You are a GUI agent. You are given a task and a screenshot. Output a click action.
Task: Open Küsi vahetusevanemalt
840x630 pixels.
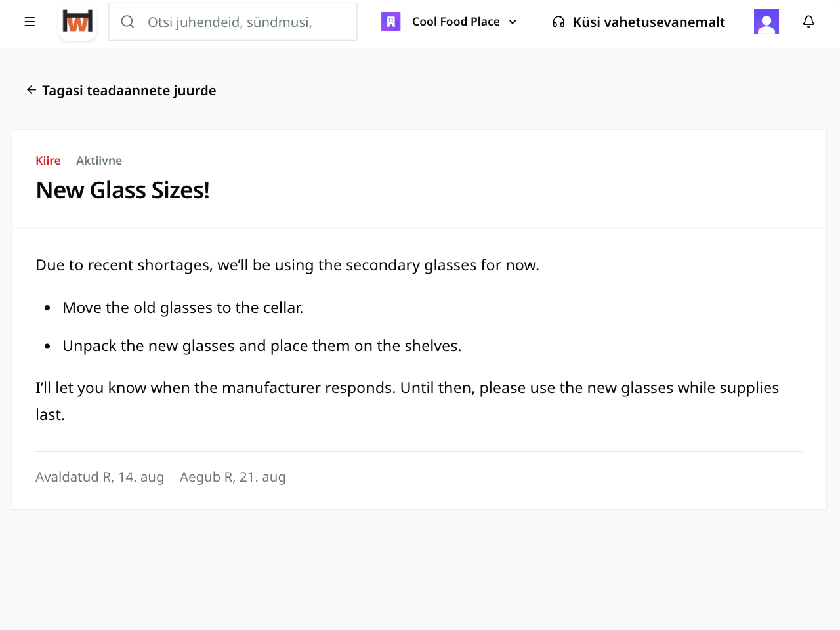click(639, 22)
